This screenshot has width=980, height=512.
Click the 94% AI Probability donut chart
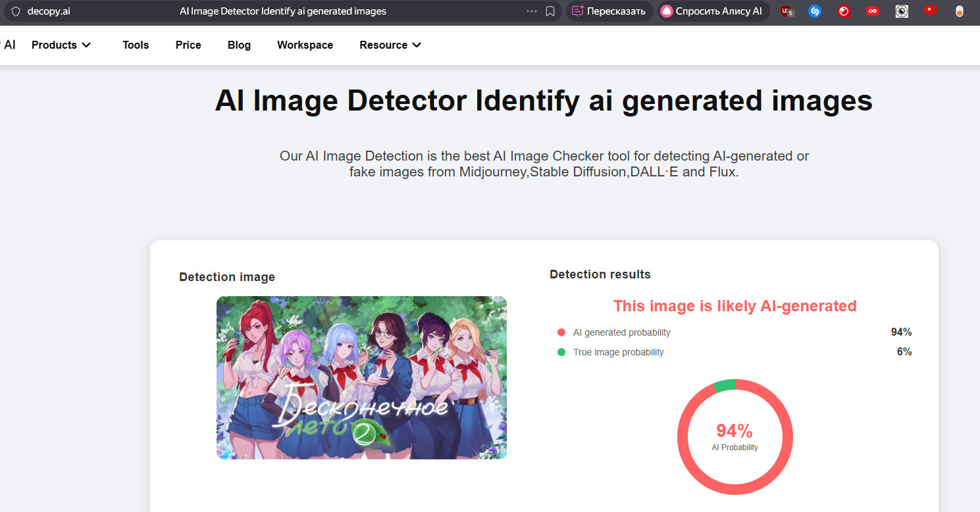[735, 437]
